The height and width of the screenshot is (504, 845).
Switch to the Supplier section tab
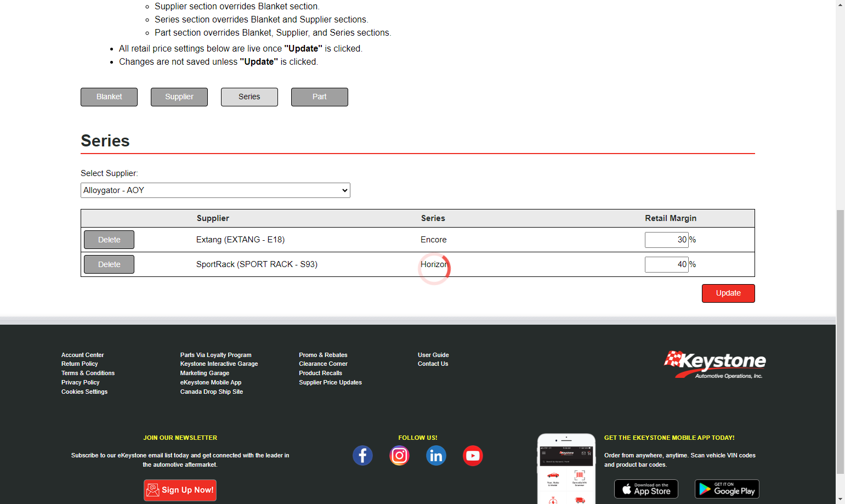pyautogui.click(x=179, y=97)
